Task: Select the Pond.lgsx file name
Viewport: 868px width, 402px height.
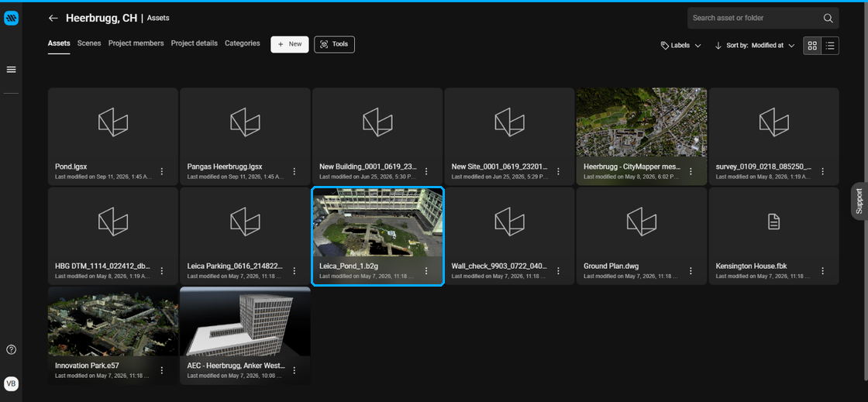Action: 71,167
